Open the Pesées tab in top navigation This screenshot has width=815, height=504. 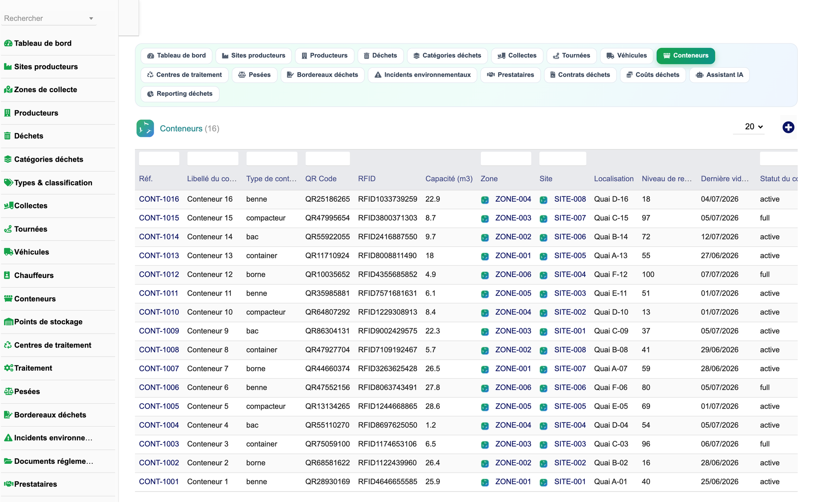(x=254, y=75)
